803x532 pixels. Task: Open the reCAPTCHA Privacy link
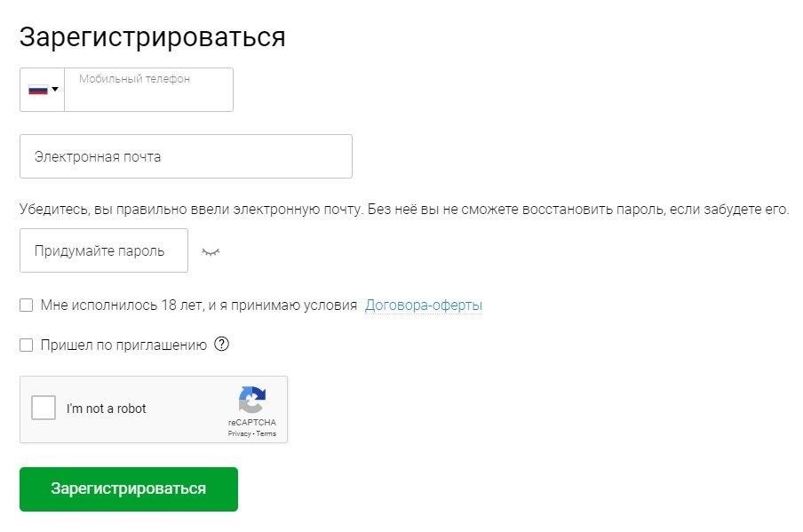tap(239, 433)
